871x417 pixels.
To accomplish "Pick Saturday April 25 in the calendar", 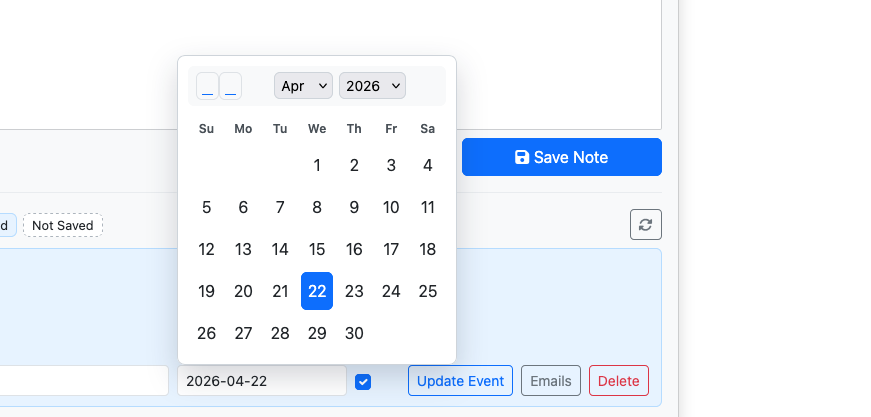I will 427,291.
